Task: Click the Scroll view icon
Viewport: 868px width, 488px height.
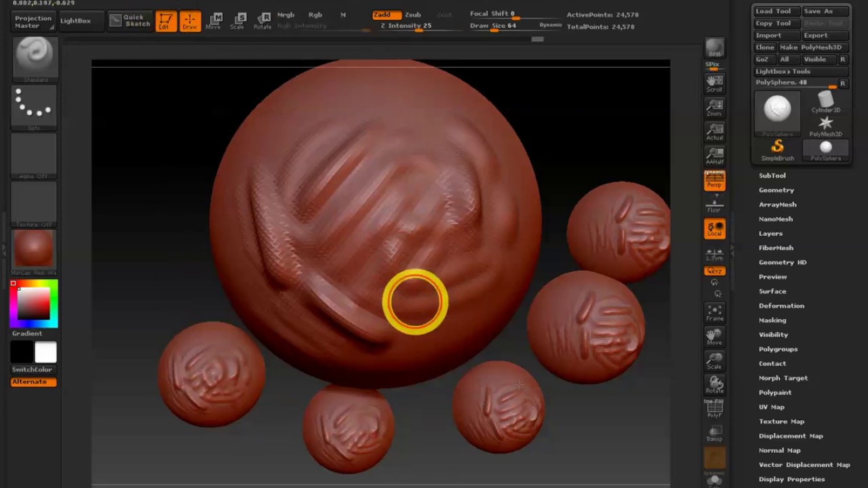Action: 715,83
